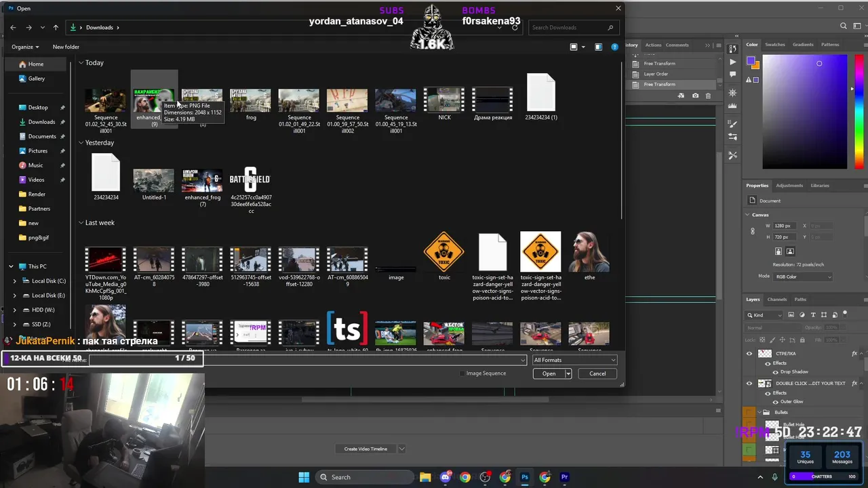
Task: Switch to the Swatches tab
Action: [774, 45]
